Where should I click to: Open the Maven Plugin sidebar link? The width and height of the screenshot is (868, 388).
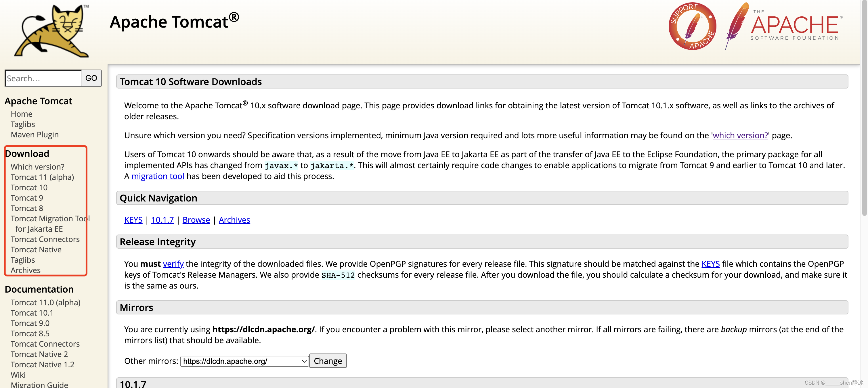(x=35, y=135)
